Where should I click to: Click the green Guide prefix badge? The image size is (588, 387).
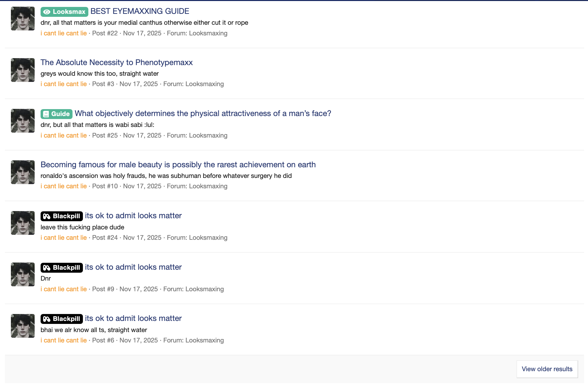(56, 114)
